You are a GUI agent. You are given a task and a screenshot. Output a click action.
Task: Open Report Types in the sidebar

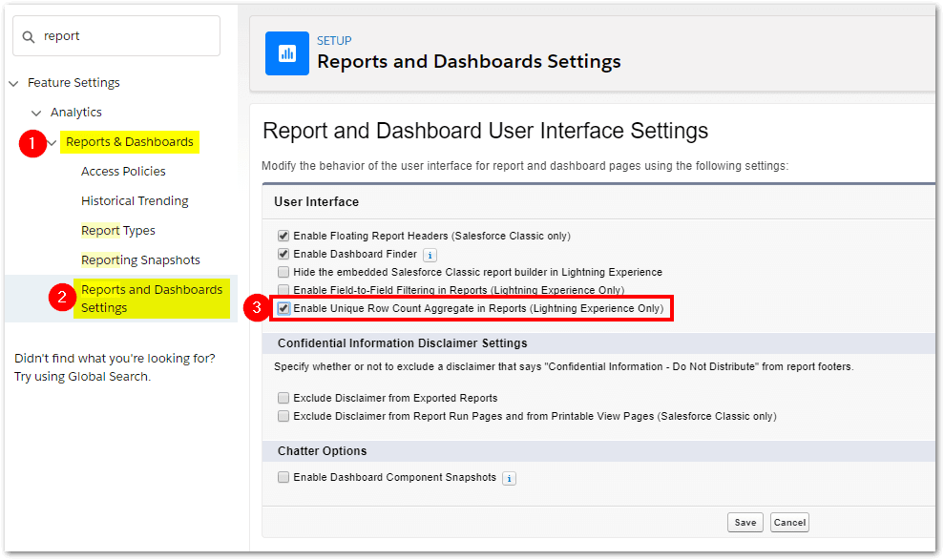(118, 230)
